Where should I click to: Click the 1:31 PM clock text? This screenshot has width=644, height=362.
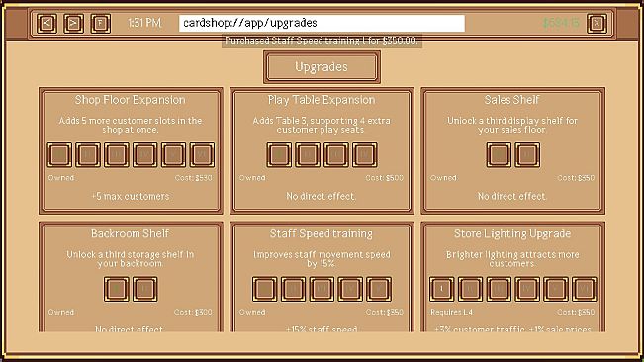click(144, 23)
